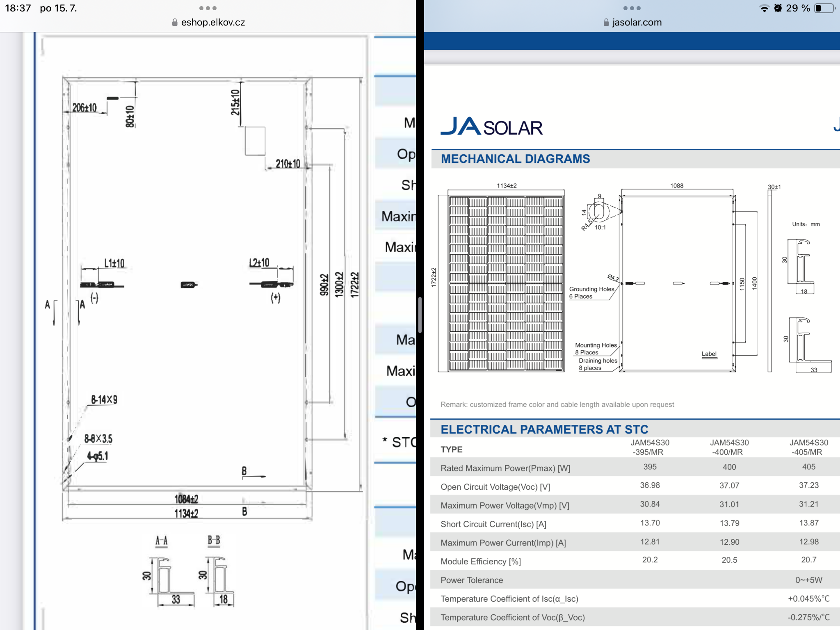The width and height of the screenshot is (840, 630).
Task: Grab the split view divider handle
Action: pos(420,315)
